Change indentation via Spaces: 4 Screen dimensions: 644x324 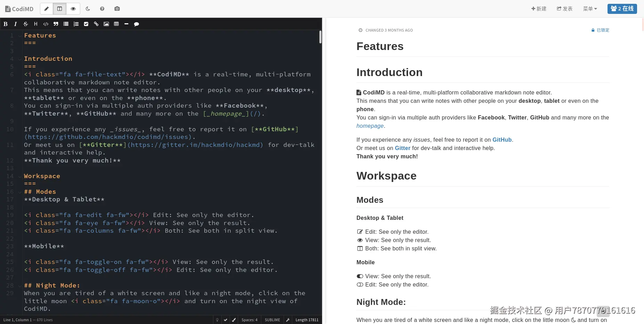click(x=250, y=320)
